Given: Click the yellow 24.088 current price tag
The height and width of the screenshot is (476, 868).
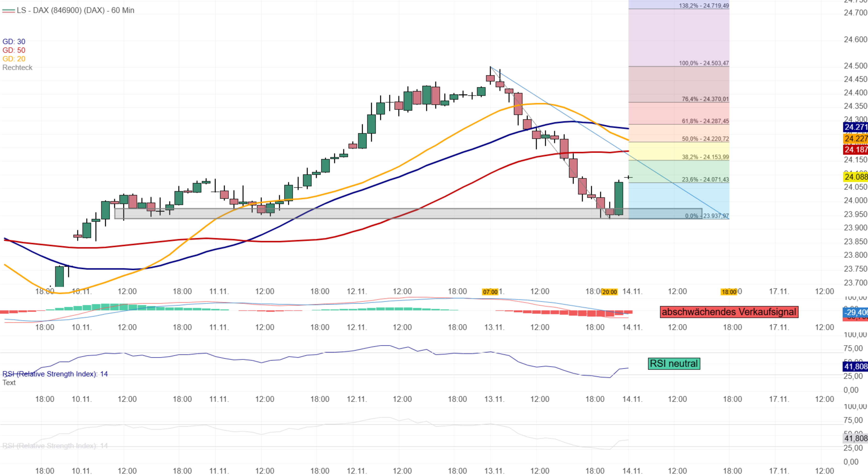Looking at the screenshot, I should (855, 177).
